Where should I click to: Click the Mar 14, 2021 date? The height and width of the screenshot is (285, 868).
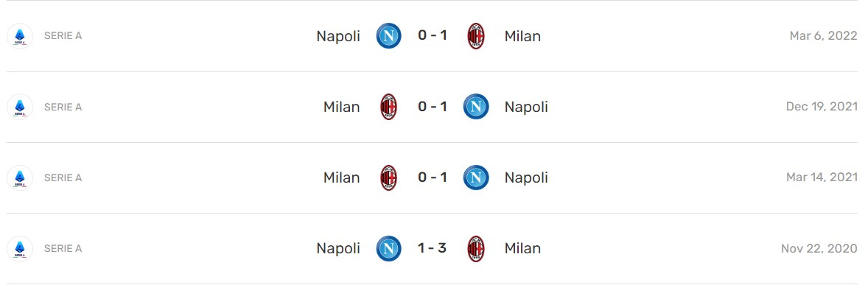pos(822,177)
